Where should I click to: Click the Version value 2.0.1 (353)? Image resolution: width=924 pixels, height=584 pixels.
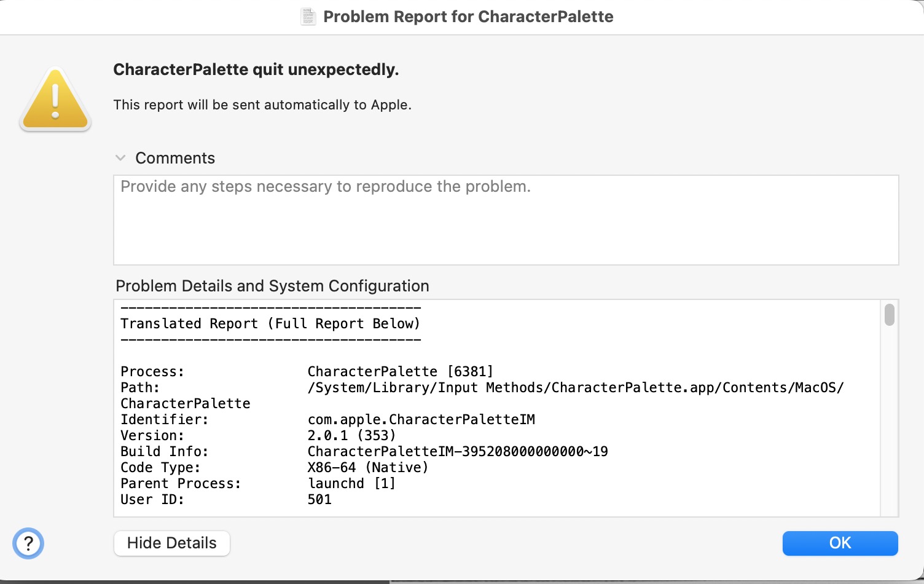pos(351,435)
